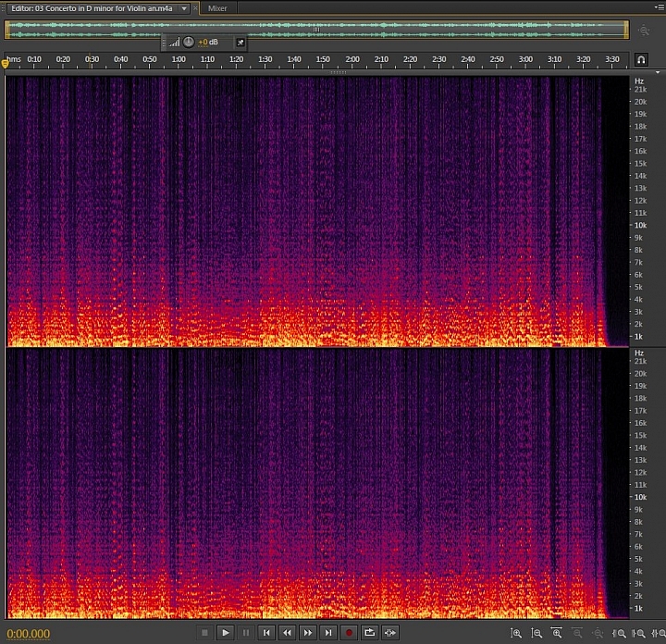Click the 3:00 mark on time ruler
This screenshot has height=644, width=666.
point(525,59)
